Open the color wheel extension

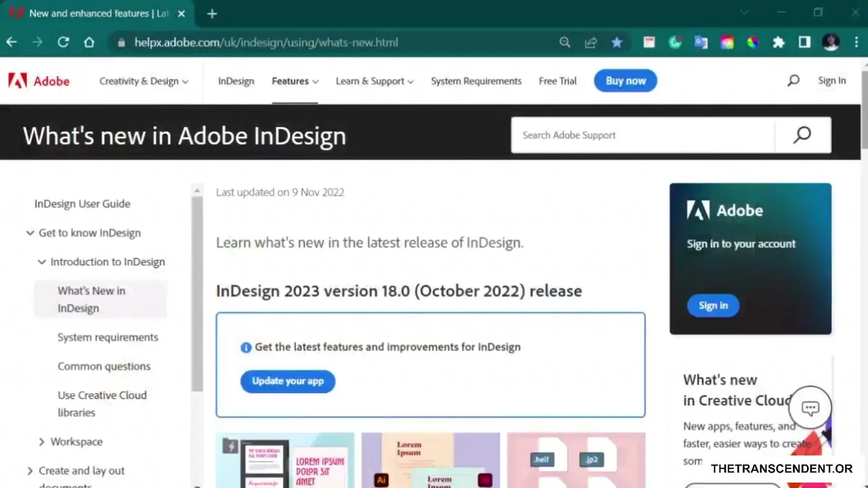753,42
